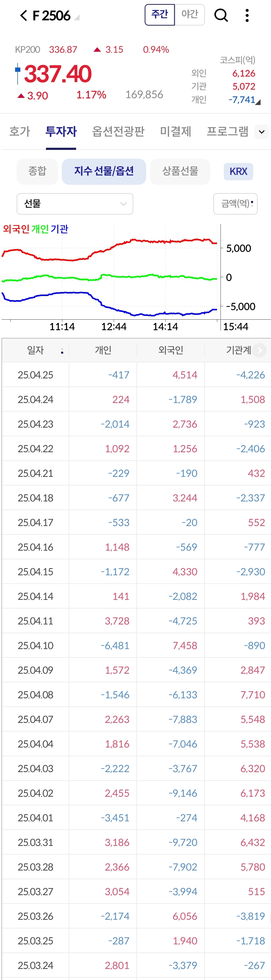Image resolution: width=271 pixels, height=980 pixels.
Task: Open the 옵션전광판 tab
Action: 118,131
